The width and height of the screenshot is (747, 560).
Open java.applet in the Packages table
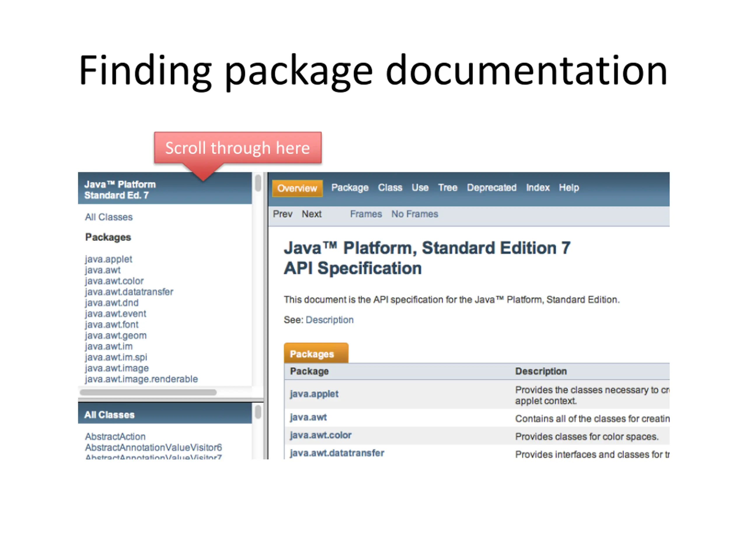[314, 394]
